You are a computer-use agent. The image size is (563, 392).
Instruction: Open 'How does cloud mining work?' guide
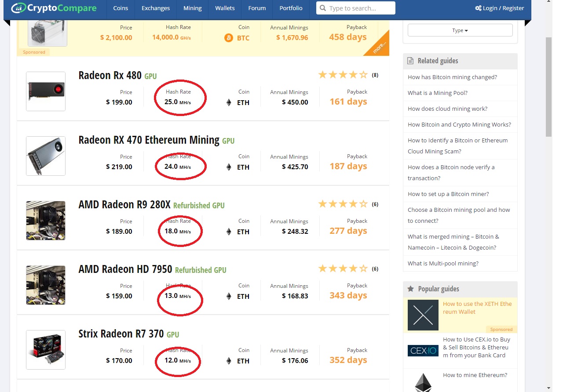pyautogui.click(x=447, y=109)
